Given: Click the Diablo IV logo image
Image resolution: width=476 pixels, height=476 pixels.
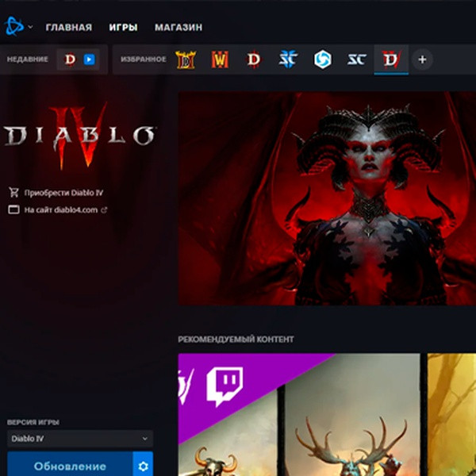Looking at the screenshot, I should 79,136.
